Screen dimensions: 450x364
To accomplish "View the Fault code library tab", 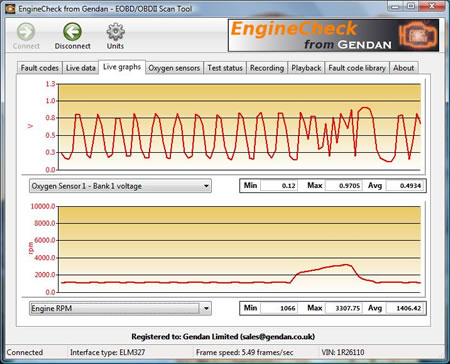I will point(357,68).
